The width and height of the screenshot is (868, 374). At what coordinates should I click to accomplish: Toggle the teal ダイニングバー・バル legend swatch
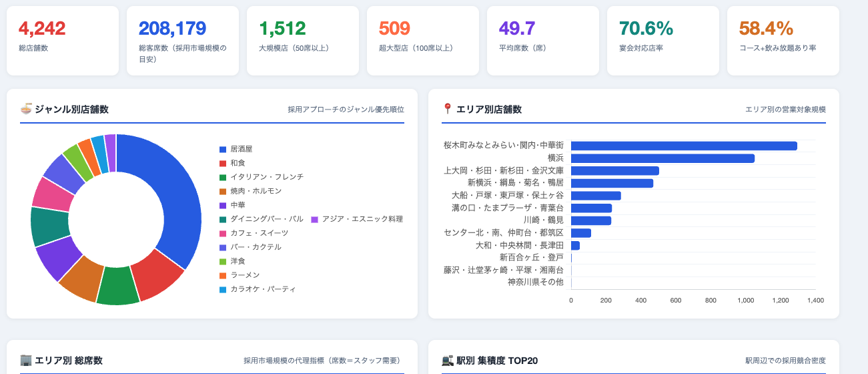[x=223, y=219]
